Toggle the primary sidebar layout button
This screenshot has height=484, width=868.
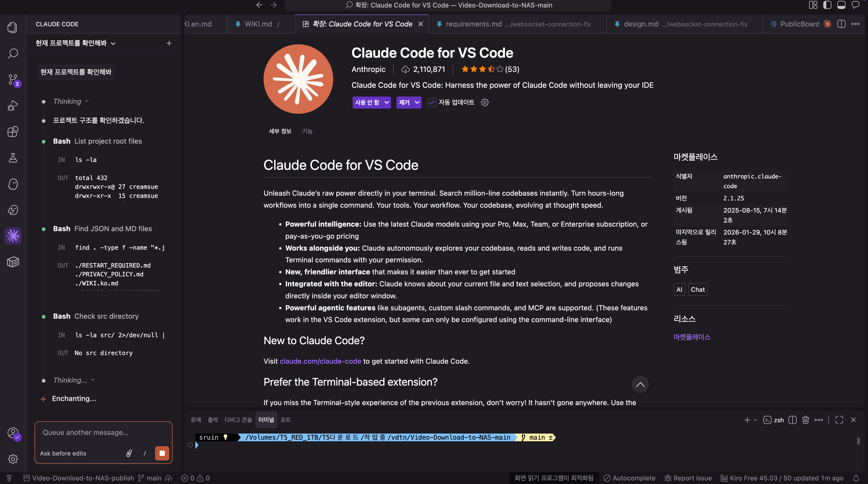827,5
